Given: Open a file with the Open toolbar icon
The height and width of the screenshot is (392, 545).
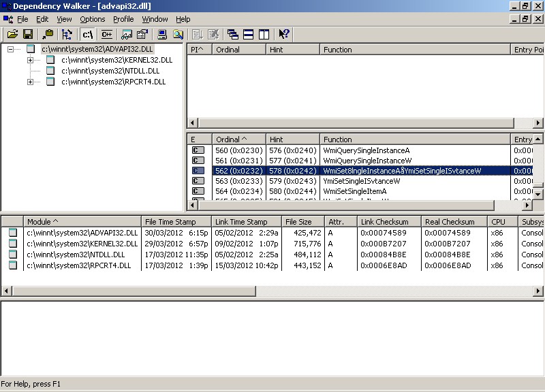Looking at the screenshot, I should pyautogui.click(x=12, y=34).
